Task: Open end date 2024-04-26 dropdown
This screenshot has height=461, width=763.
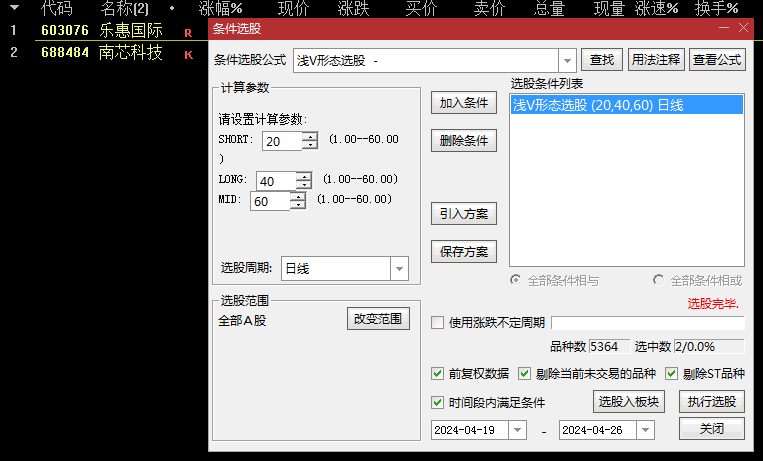Action: 645,430
